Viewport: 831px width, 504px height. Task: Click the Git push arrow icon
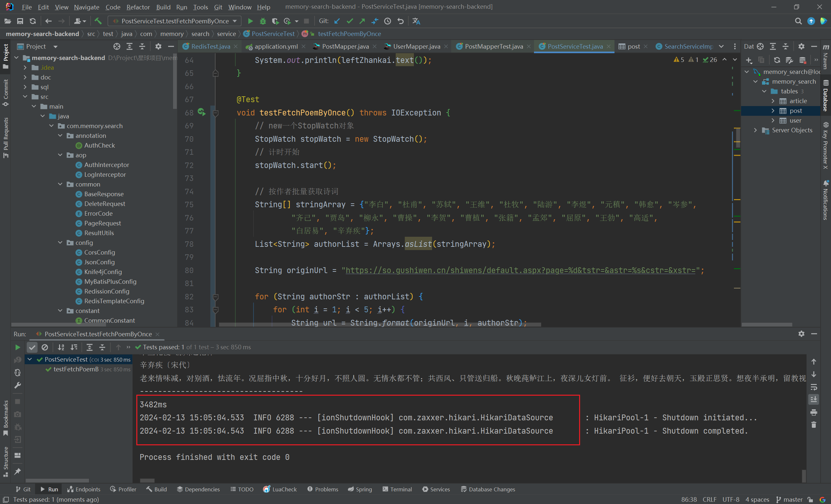362,21
